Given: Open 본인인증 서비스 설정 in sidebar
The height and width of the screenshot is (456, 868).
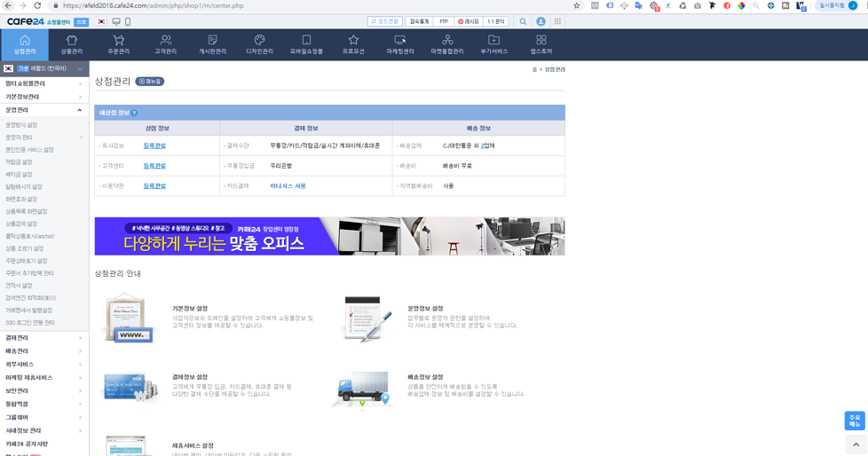Looking at the screenshot, I should 29,150.
